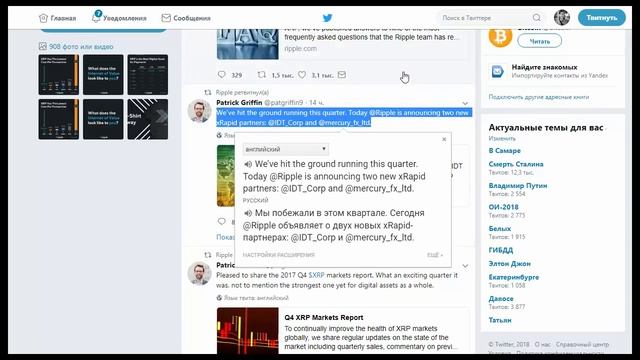Click the globe icon beside Язык твита: английский
640x360 pixels.
coord(219,298)
